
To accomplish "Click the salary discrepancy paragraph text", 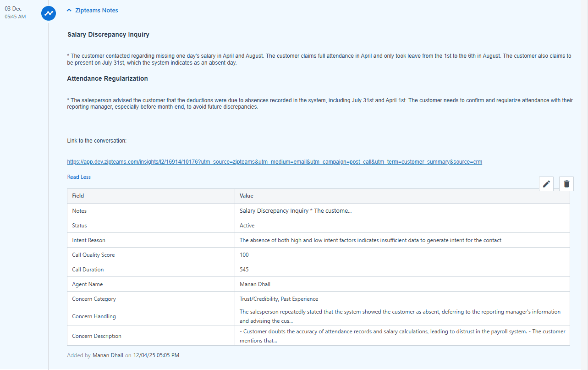I will click(x=319, y=60).
